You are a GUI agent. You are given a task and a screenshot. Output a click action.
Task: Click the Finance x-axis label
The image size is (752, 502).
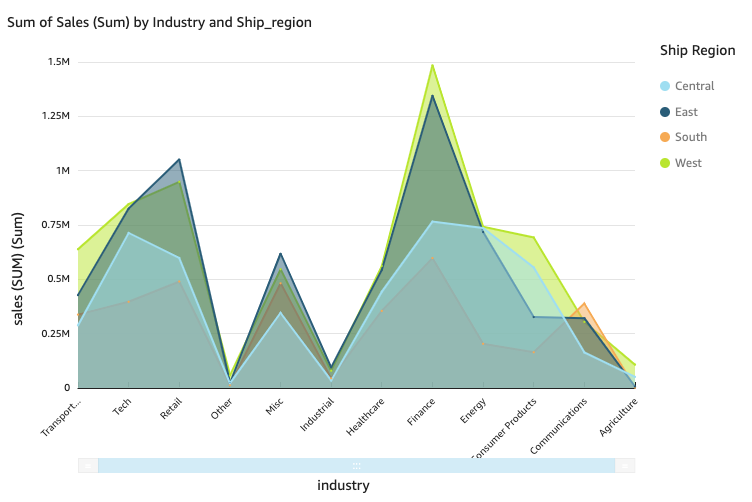tap(420, 416)
